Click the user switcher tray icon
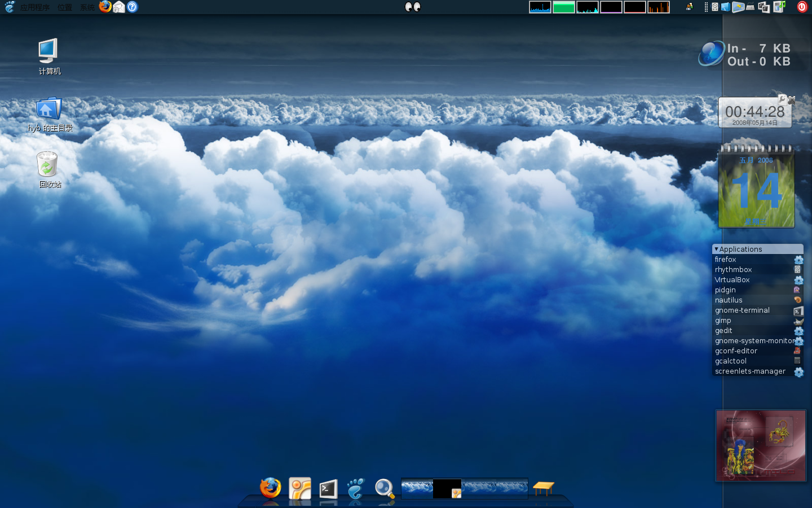Viewport: 812px width, 508px height. coord(689,7)
